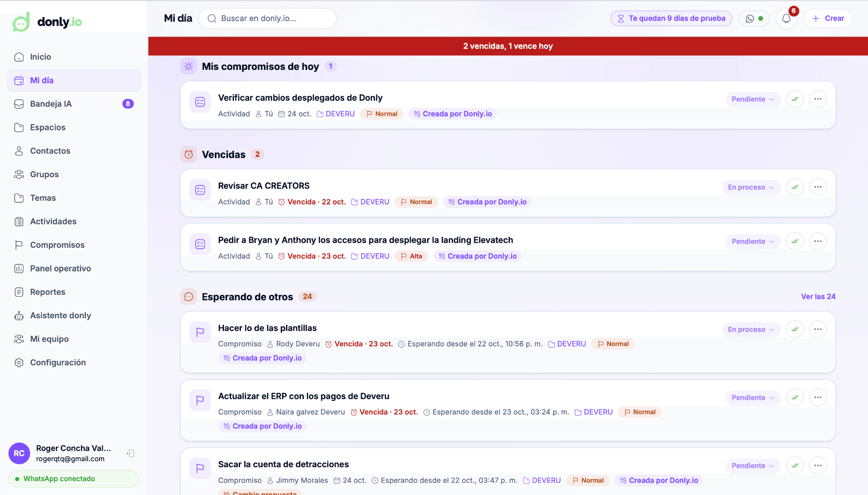Open more options for Verificar cambios desplegados
This screenshot has height=495, width=868.
pyautogui.click(x=818, y=99)
